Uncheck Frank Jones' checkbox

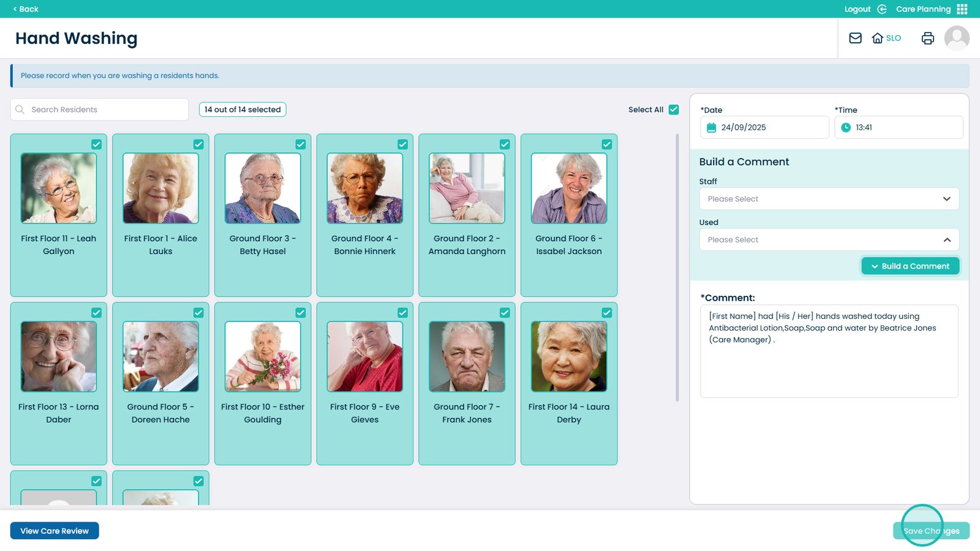tap(505, 313)
